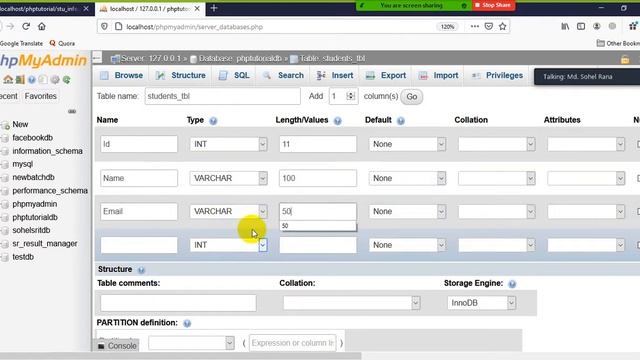This screenshot has height=360, width=640.
Task: Open the Export tab
Action: 386,76
